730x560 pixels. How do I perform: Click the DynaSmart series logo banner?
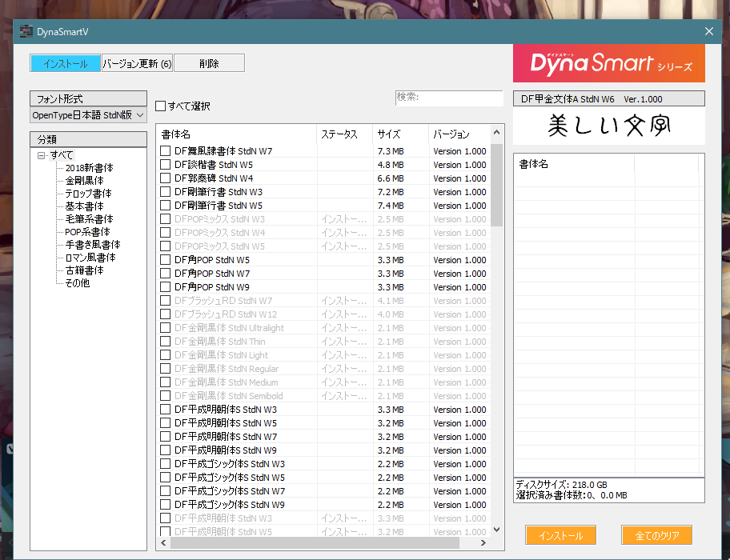point(609,63)
